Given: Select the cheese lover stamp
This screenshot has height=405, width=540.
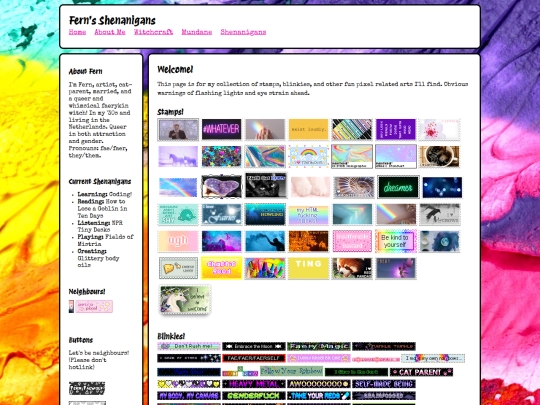Looking at the screenshot, I should [x=178, y=268].
